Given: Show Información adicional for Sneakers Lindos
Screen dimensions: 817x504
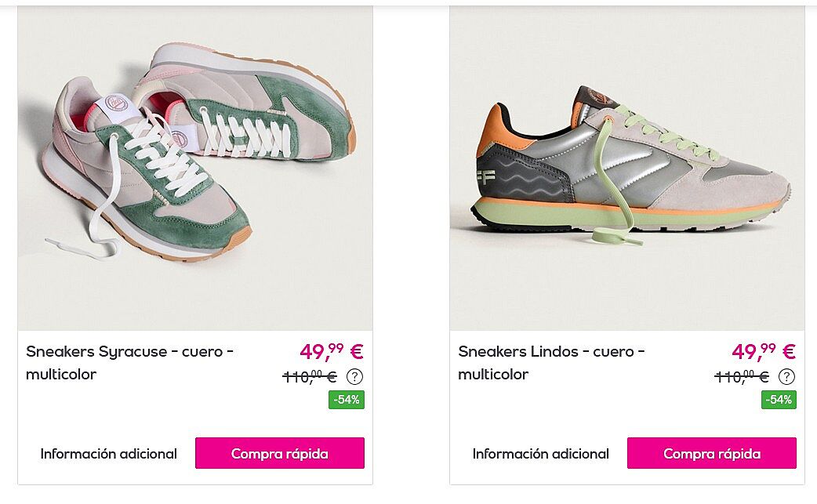Looking at the screenshot, I should click(x=541, y=454).
